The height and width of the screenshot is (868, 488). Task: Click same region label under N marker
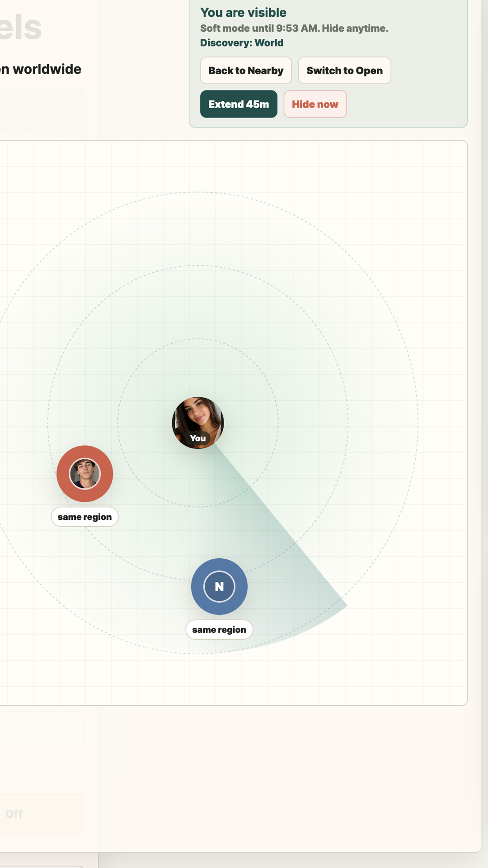point(219,630)
